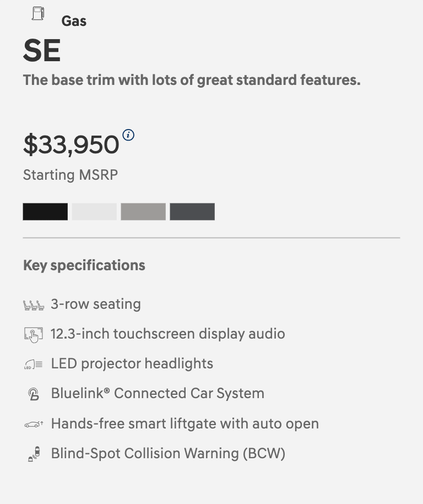Select the white color swatch
This screenshot has height=504, width=423.
point(94,212)
